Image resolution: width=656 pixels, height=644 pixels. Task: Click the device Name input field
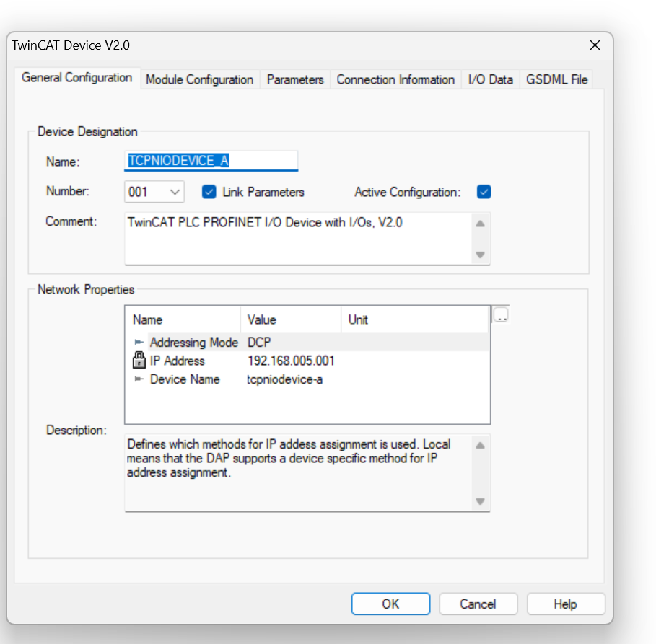pos(211,161)
